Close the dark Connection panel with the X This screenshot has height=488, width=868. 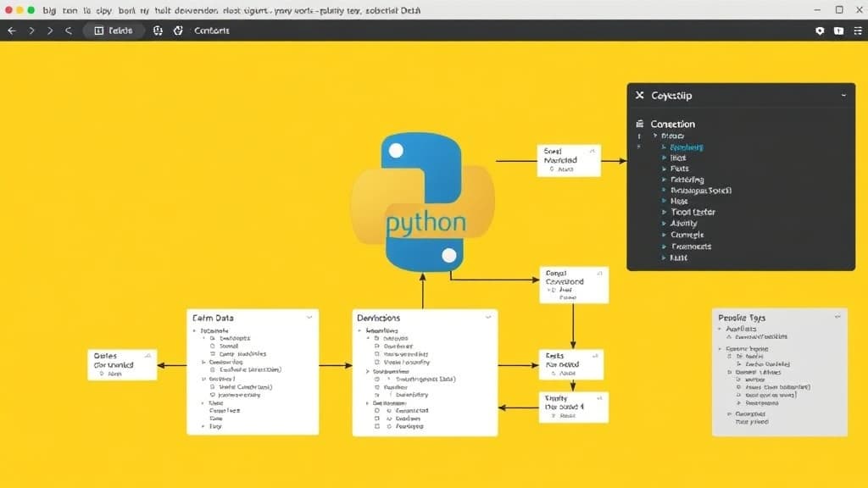tap(639, 95)
